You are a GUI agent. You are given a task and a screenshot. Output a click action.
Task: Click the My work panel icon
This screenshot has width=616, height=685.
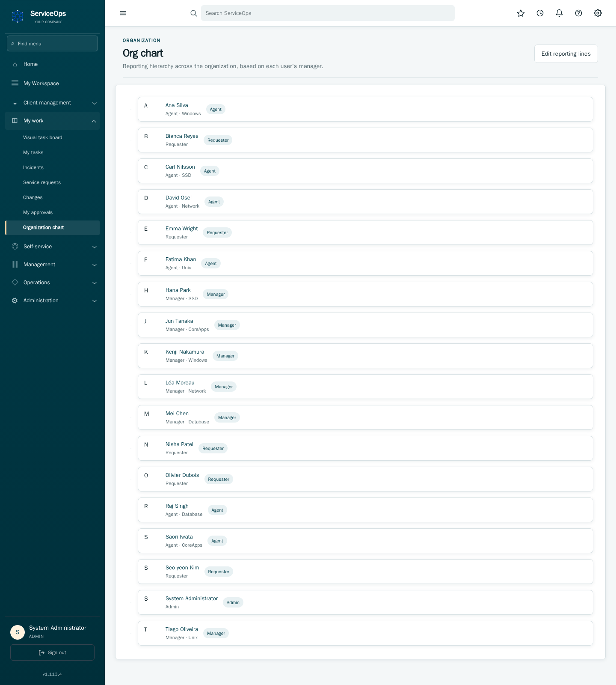[x=15, y=121]
